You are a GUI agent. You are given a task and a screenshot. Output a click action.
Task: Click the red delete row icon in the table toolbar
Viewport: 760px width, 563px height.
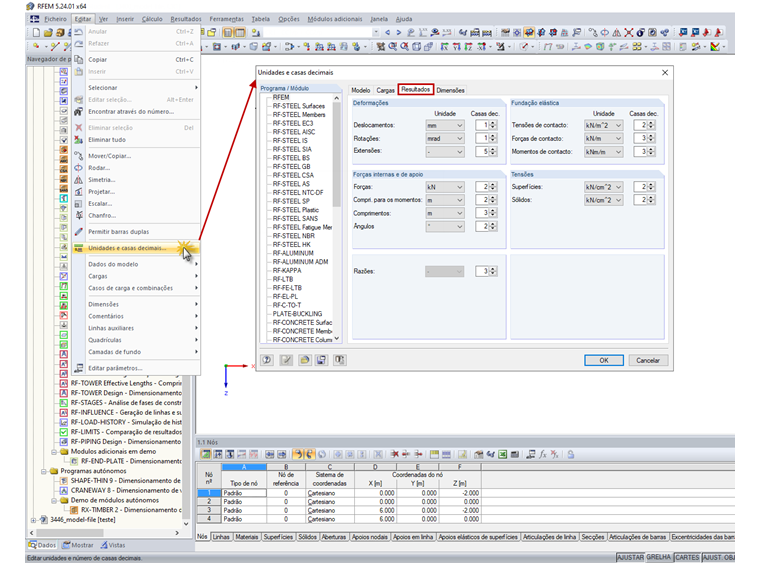point(395,454)
